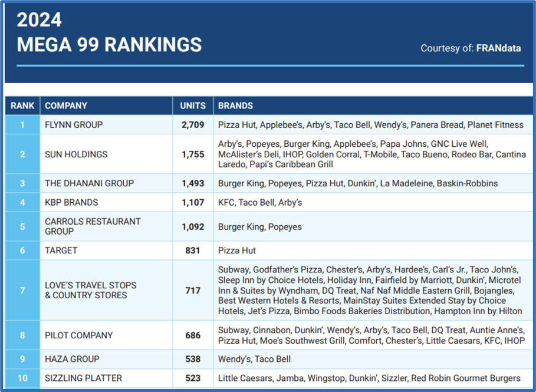Image resolution: width=536 pixels, height=392 pixels.
Task: Click brands cell 'Wendy's, Taco Bell'
Action: (373, 359)
